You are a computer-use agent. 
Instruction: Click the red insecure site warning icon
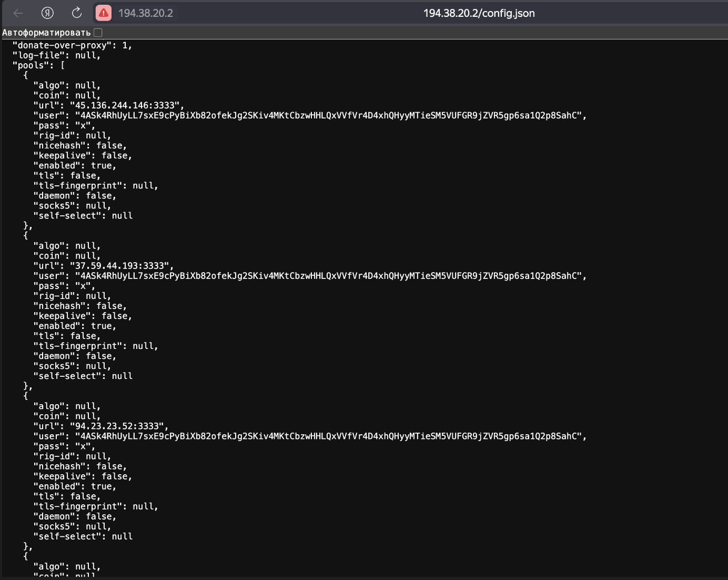coord(104,13)
